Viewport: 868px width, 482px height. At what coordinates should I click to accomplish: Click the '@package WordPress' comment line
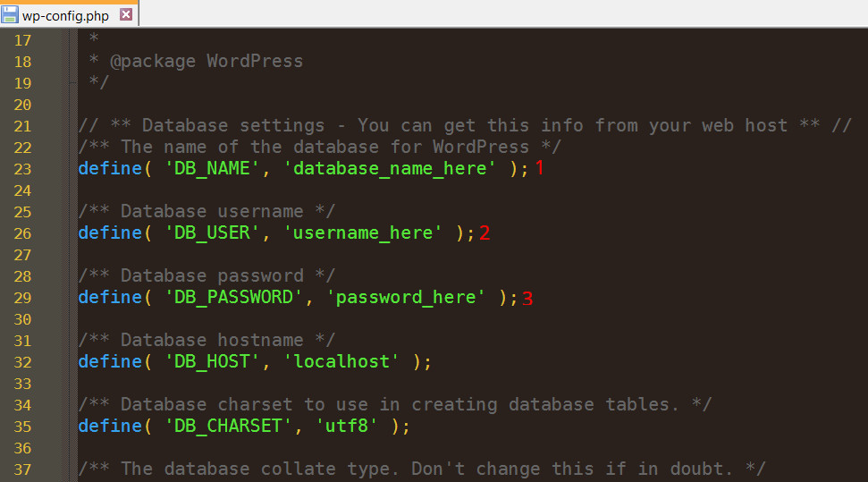pyautogui.click(x=206, y=62)
